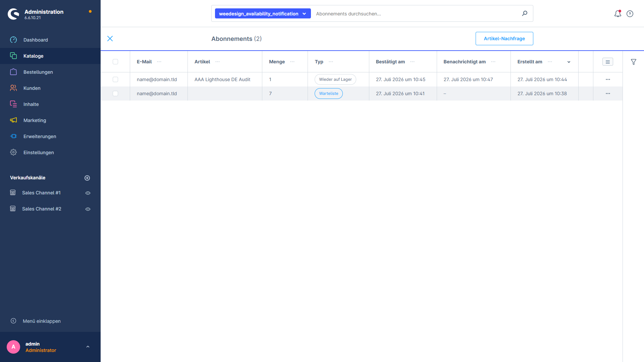644x362 pixels.
Task: Open row actions for Wieder auf Lager subscription
Action: 608,79
